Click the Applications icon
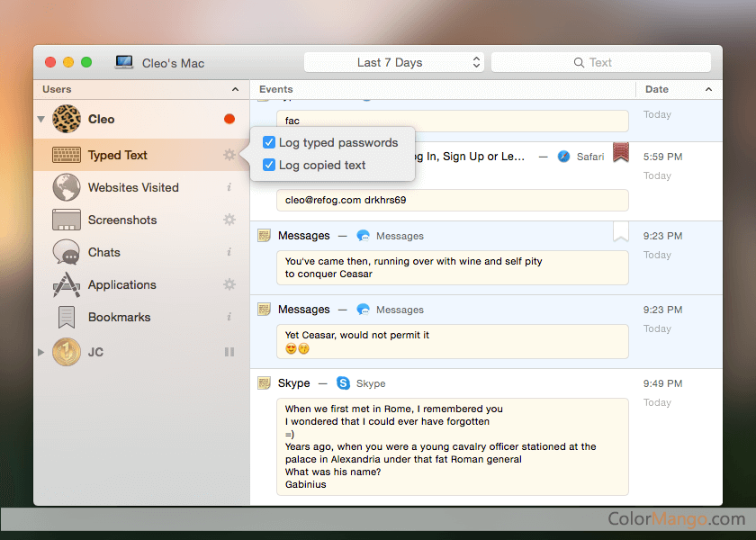 tap(67, 284)
